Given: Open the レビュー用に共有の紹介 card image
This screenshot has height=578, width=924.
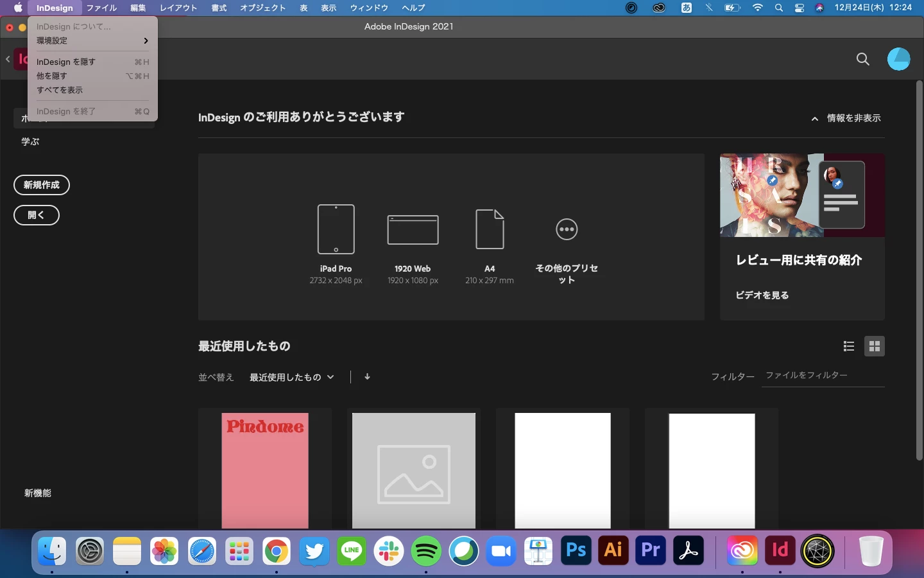Looking at the screenshot, I should [802, 195].
